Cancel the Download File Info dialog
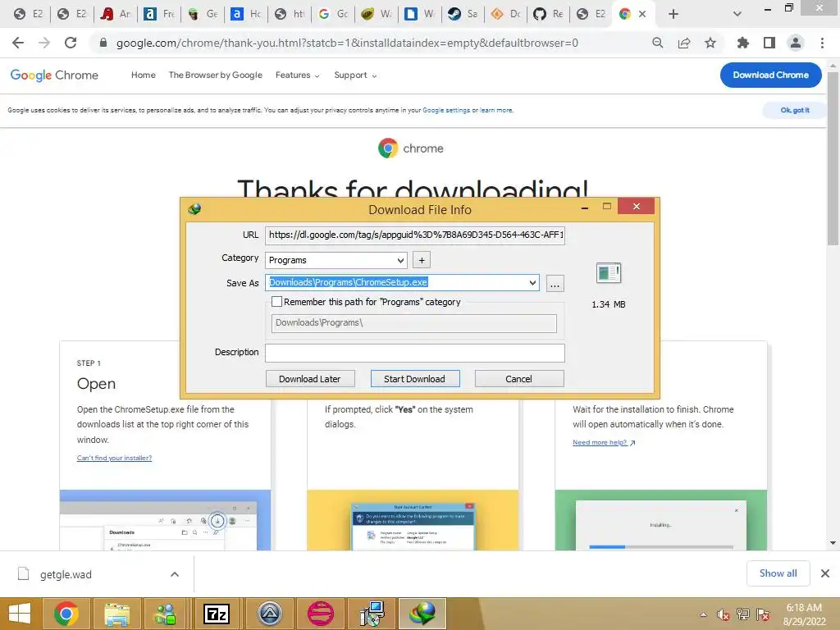 point(518,379)
